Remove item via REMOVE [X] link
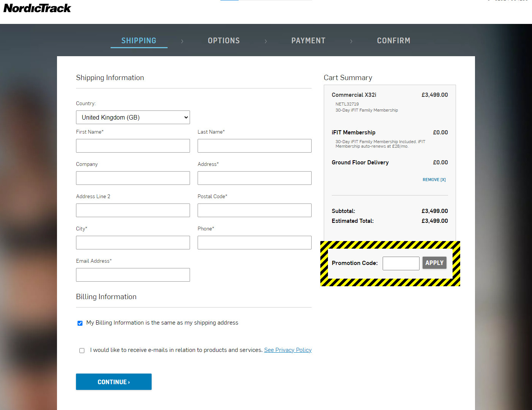Image resolution: width=532 pixels, height=410 pixels. 434,180
